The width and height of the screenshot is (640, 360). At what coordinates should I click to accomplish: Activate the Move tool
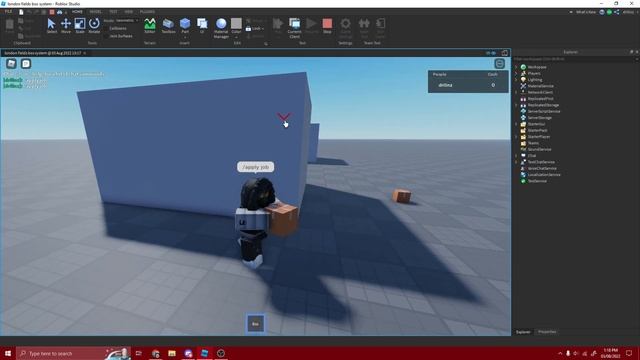pyautogui.click(x=66, y=26)
